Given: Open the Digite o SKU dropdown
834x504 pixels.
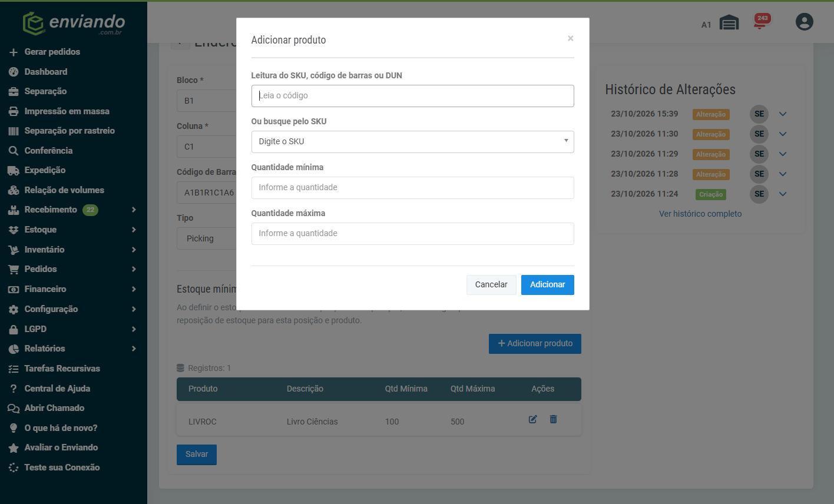Looking at the screenshot, I should click(412, 142).
